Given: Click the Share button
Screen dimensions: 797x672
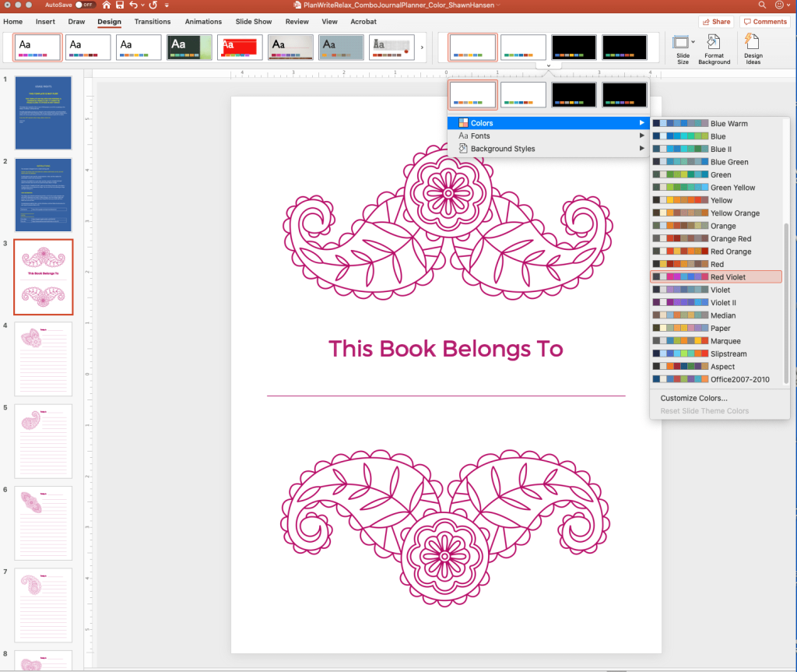Looking at the screenshot, I should (x=716, y=22).
